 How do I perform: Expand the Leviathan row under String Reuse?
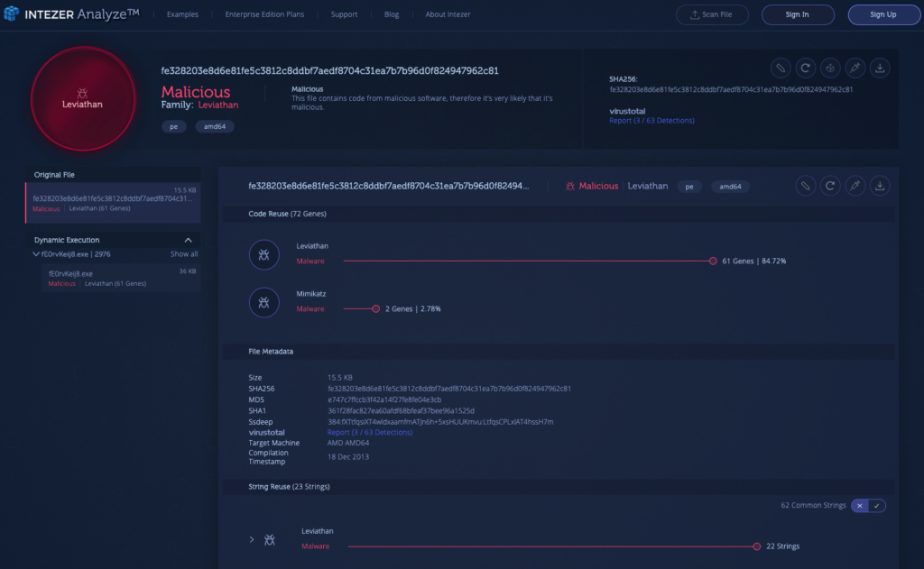click(x=252, y=539)
